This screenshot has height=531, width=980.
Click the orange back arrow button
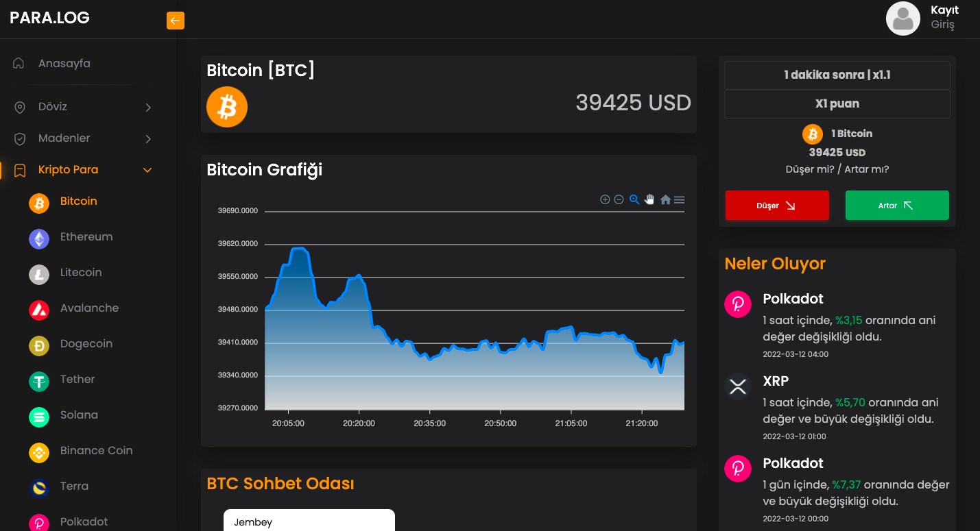coord(176,21)
